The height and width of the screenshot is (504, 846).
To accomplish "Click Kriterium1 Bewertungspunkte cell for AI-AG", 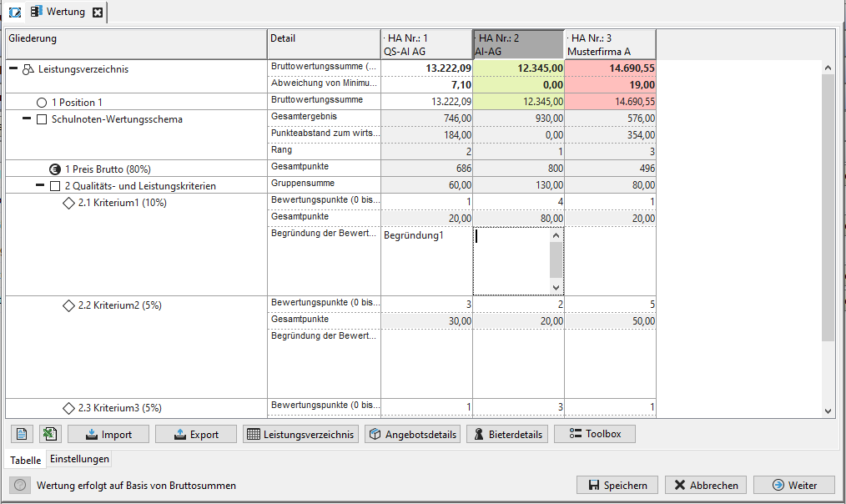I will 518,202.
